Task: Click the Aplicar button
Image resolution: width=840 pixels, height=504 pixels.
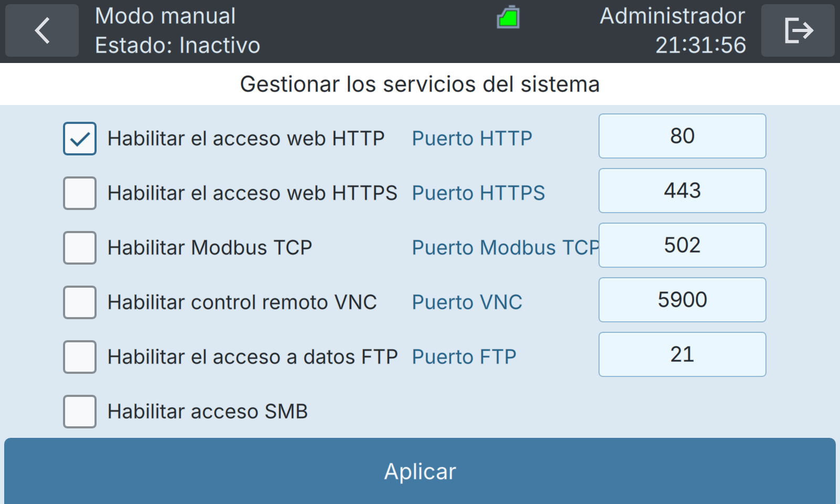Action: 420,471
